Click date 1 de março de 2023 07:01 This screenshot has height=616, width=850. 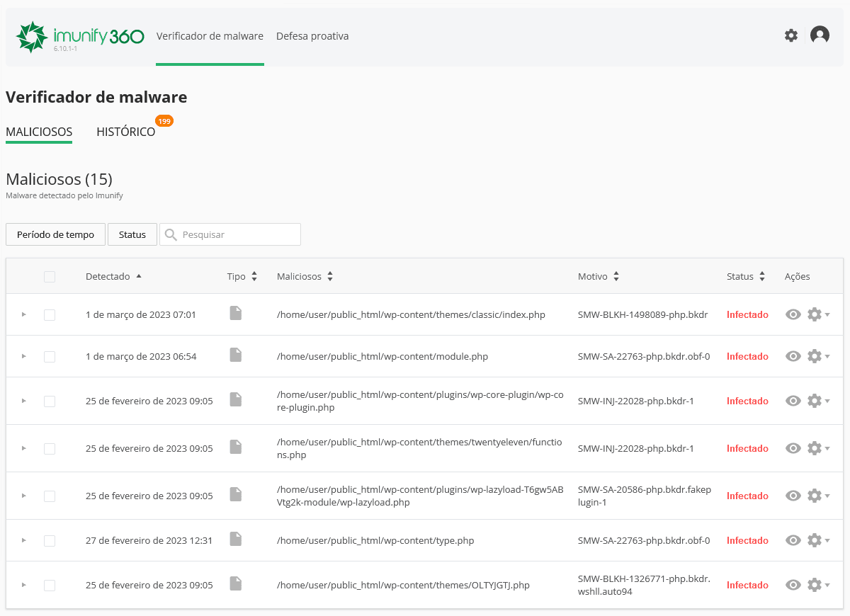pos(141,314)
